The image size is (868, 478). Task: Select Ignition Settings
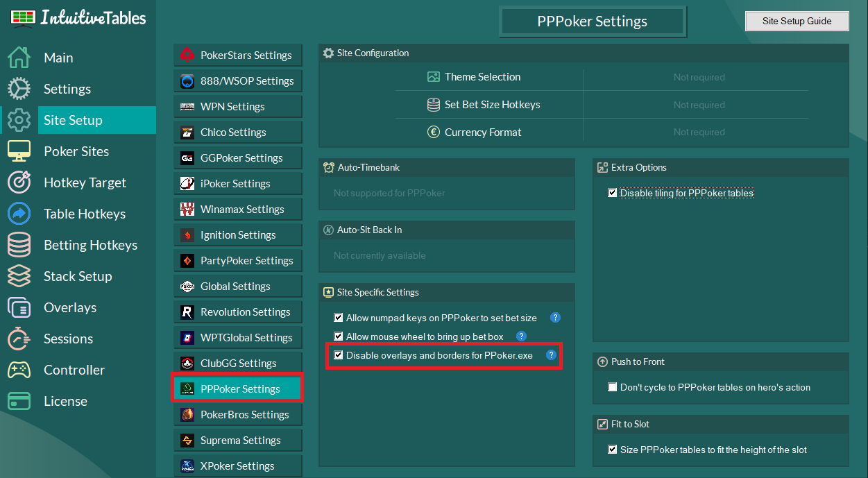point(237,235)
